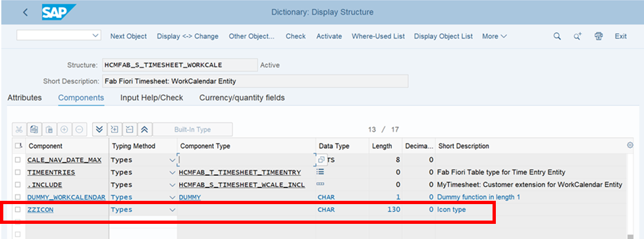Check the ZZICON row checkbox
644x239 pixels.
18,209
